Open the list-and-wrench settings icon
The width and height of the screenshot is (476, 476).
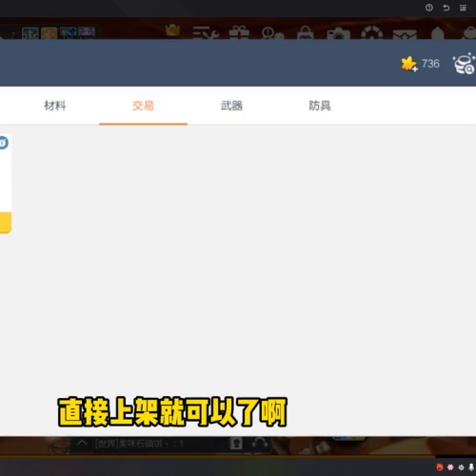tap(206, 32)
